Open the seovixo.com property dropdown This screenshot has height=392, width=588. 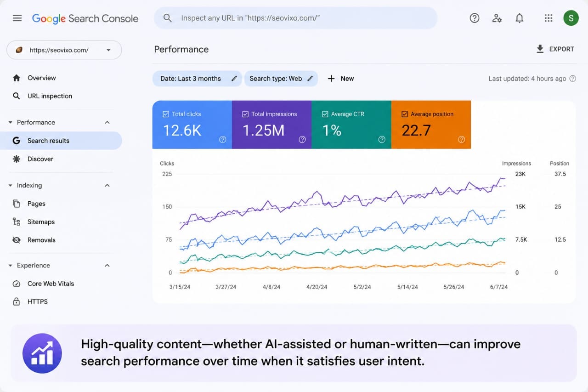click(x=64, y=50)
